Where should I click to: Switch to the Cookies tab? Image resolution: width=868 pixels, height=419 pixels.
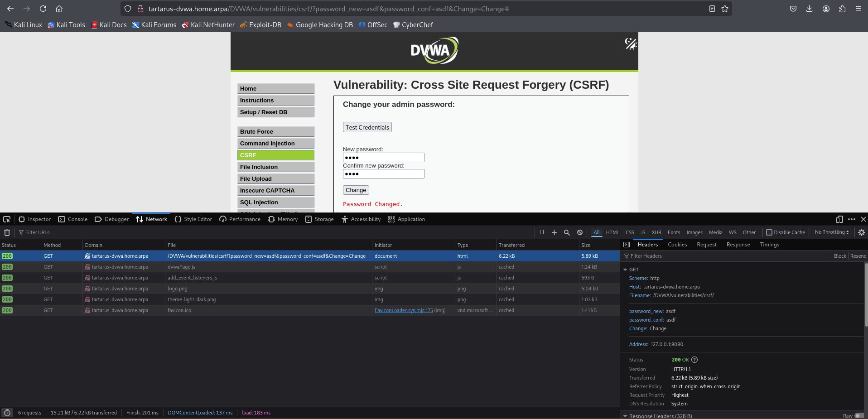point(677,245)
